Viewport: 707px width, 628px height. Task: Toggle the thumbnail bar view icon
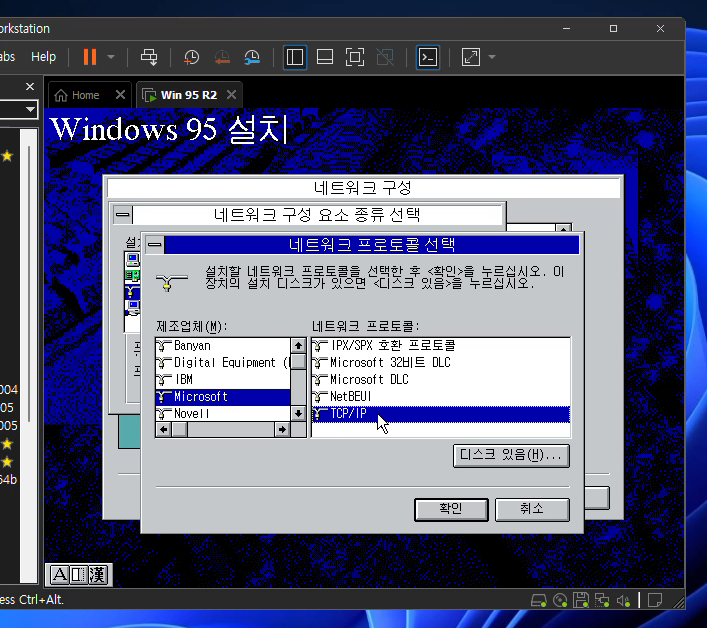[x=325, y=57]
